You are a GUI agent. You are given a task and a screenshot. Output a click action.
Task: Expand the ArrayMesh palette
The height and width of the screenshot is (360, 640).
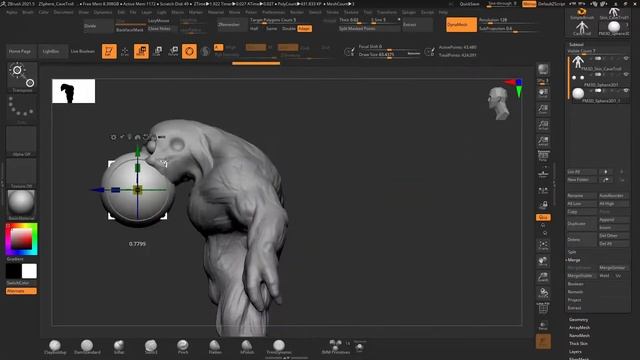coord(580,328)
